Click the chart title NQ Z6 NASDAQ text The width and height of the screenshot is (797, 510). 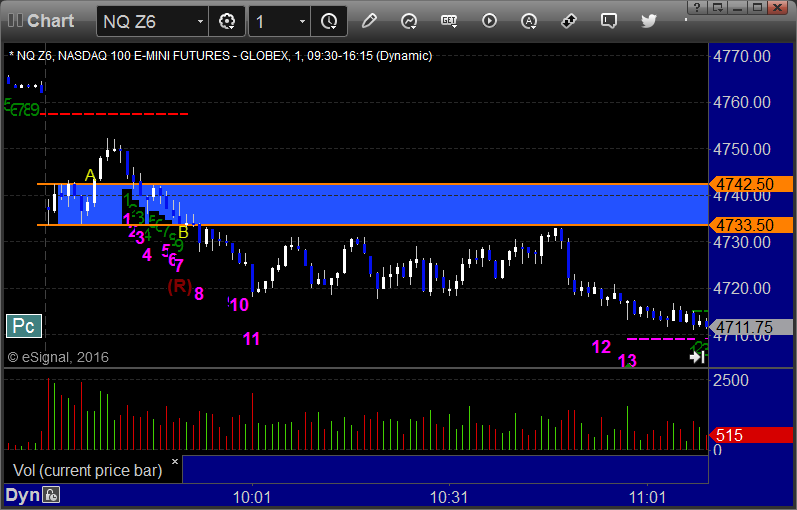click(221, 55)
